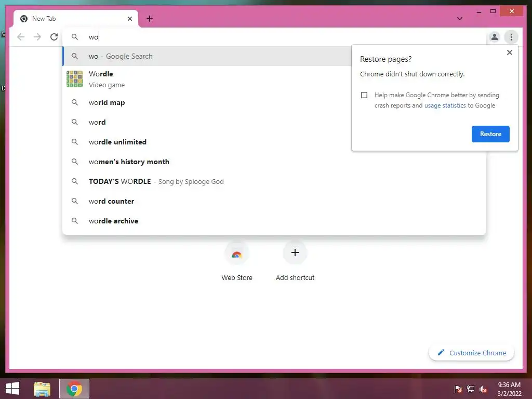Click the Add shortcut plus icon

295,252
